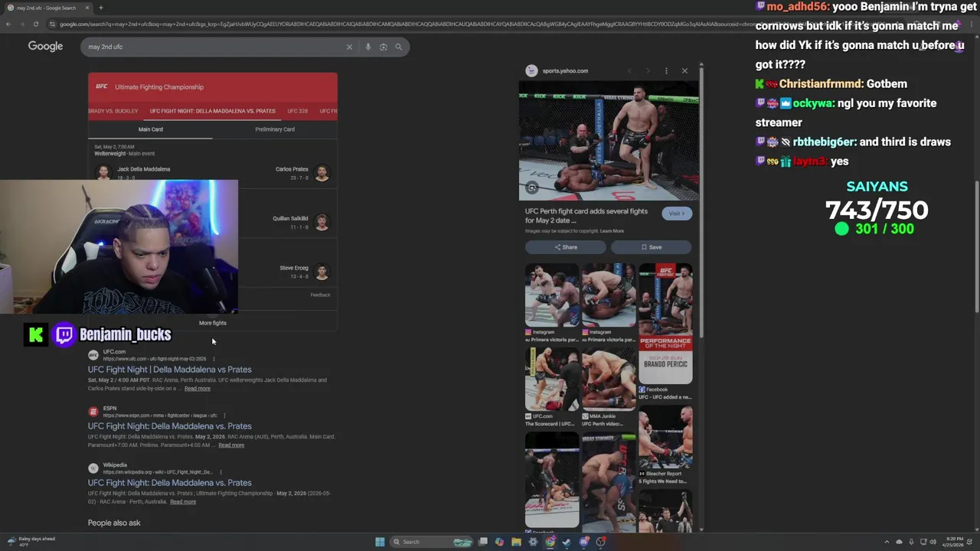Open image panel three-dot more menu
980x551 pixels.
(x=666, y=70)
